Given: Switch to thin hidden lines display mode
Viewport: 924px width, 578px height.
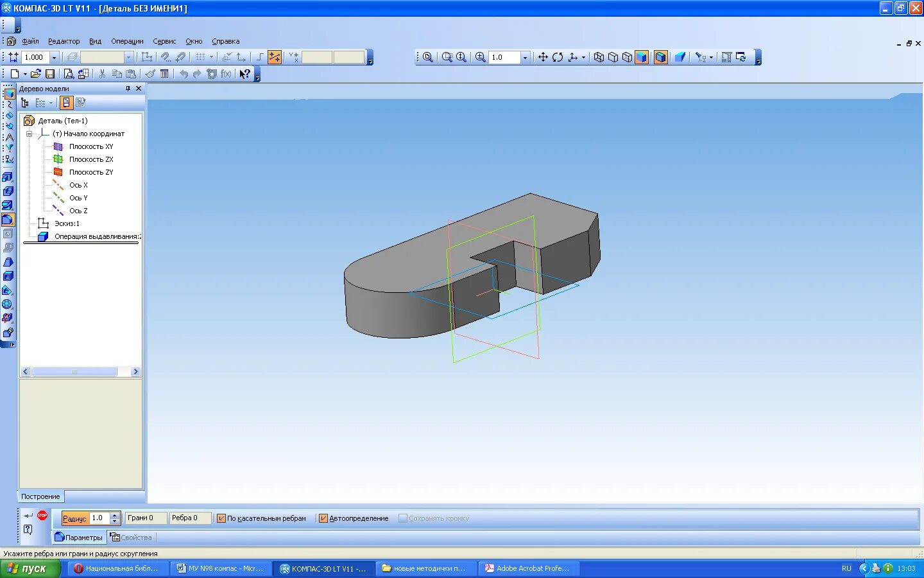Looking at the screenshot, I should click(x=627, y=57).
